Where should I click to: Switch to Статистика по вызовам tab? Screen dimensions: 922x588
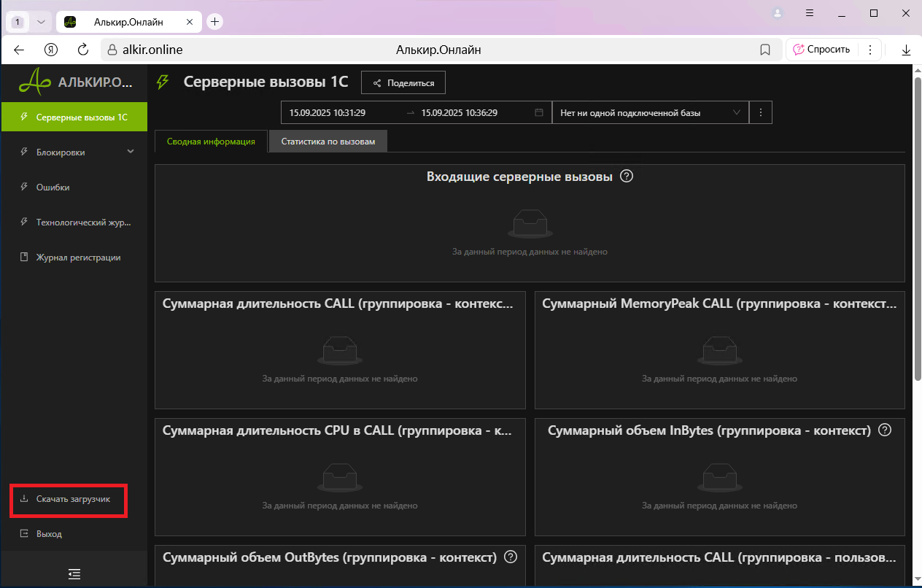pyautogui.click(x=328, y=142)
